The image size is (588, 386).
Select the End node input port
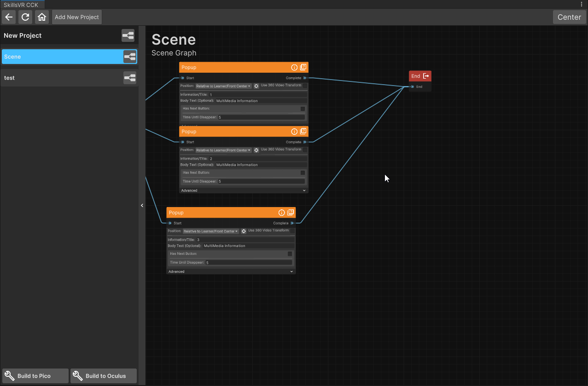click(x=413, y=86)
